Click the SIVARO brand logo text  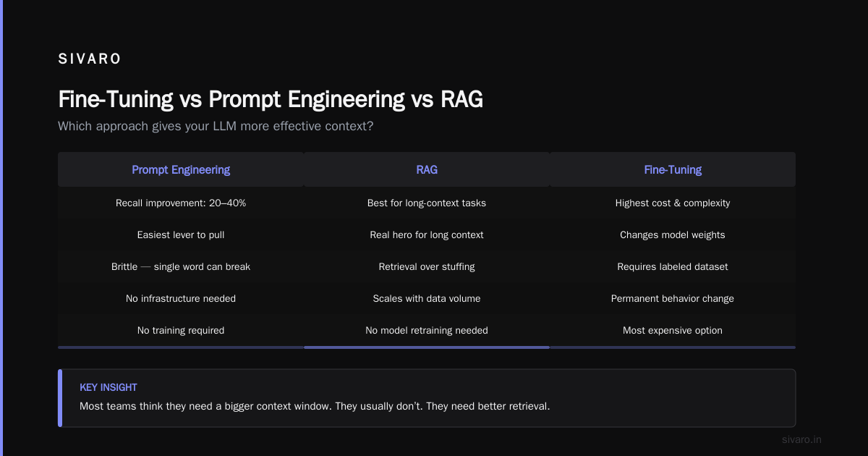coord(90,59)
